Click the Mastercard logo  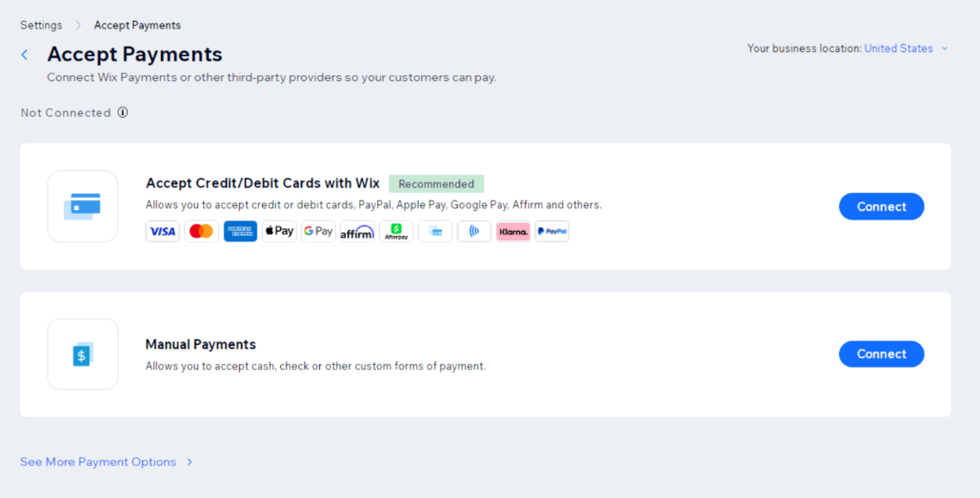pyautogui.click(x=202, y=232)
